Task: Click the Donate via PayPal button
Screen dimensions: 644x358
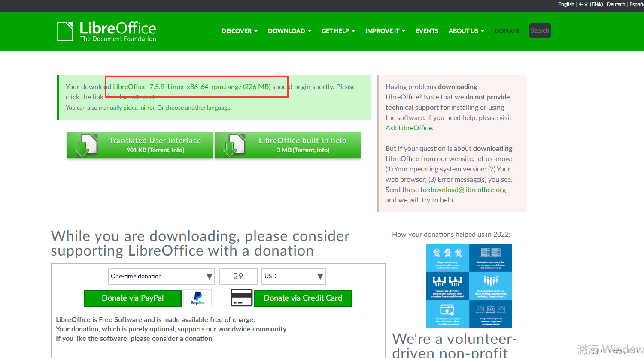Action: point(132,298)
